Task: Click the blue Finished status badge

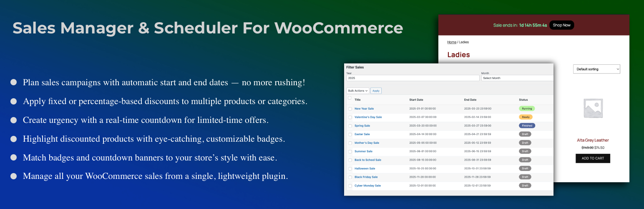Action: [527, 125]
